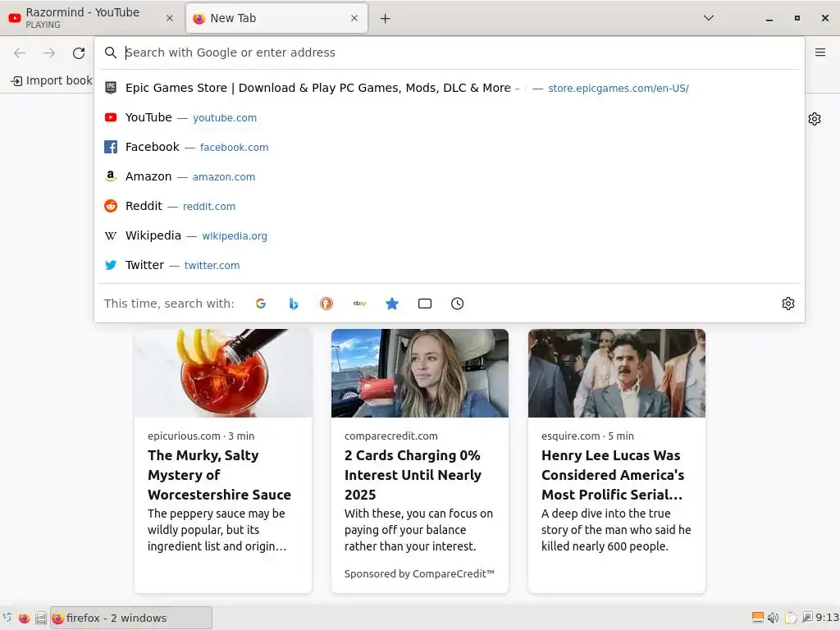This screenshot has height=630, width=840.
Task: Click the Henry Lee Lucas headline
Action: (x=613, y=475)
